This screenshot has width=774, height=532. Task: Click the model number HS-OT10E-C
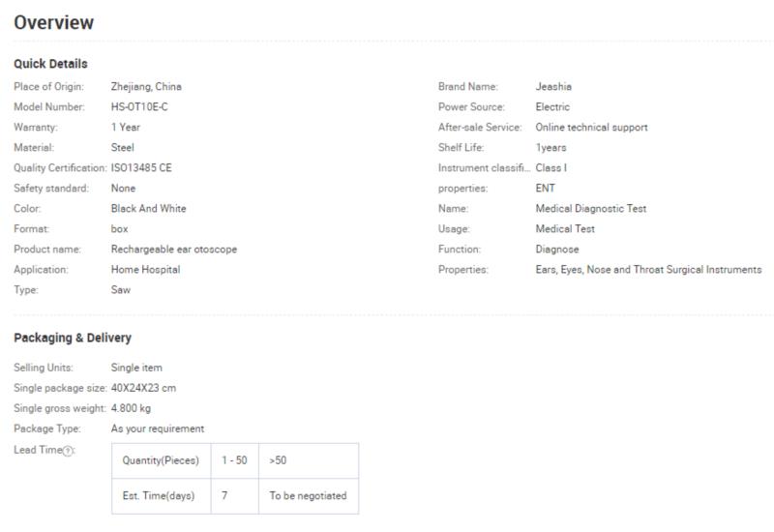point(139,106)
